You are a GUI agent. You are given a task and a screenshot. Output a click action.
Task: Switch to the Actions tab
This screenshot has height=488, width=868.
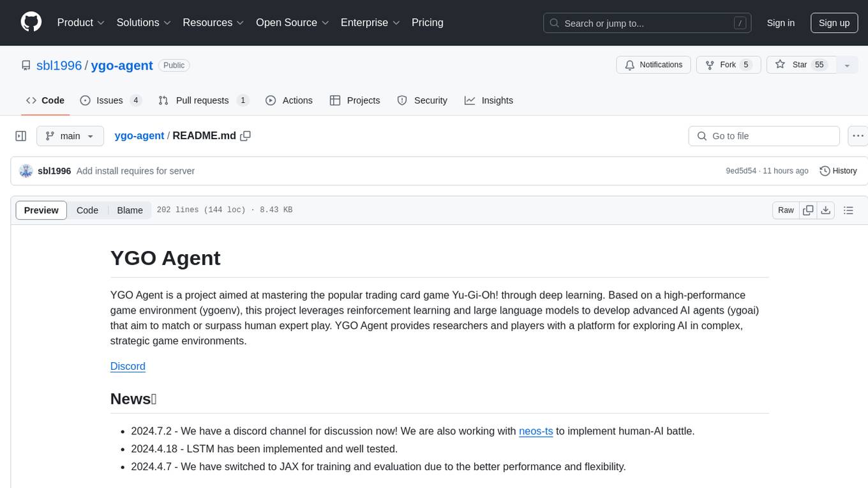click(x=289, y=100)
